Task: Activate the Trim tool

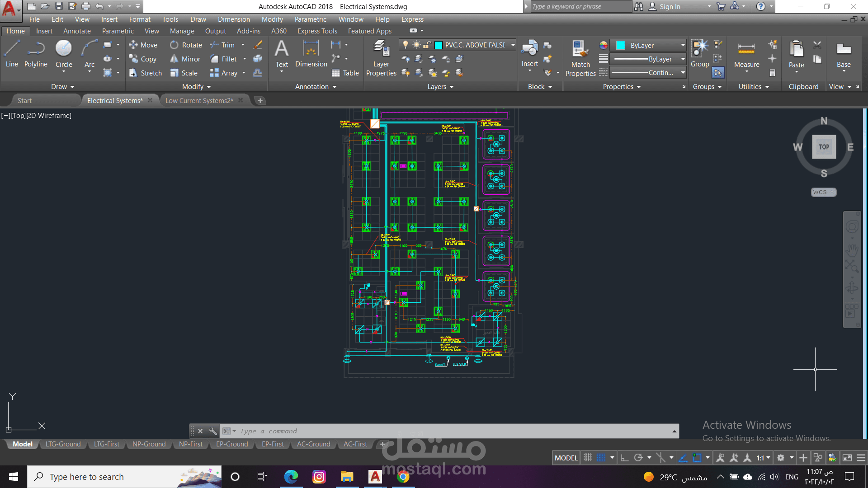Action: pos(222,45)
